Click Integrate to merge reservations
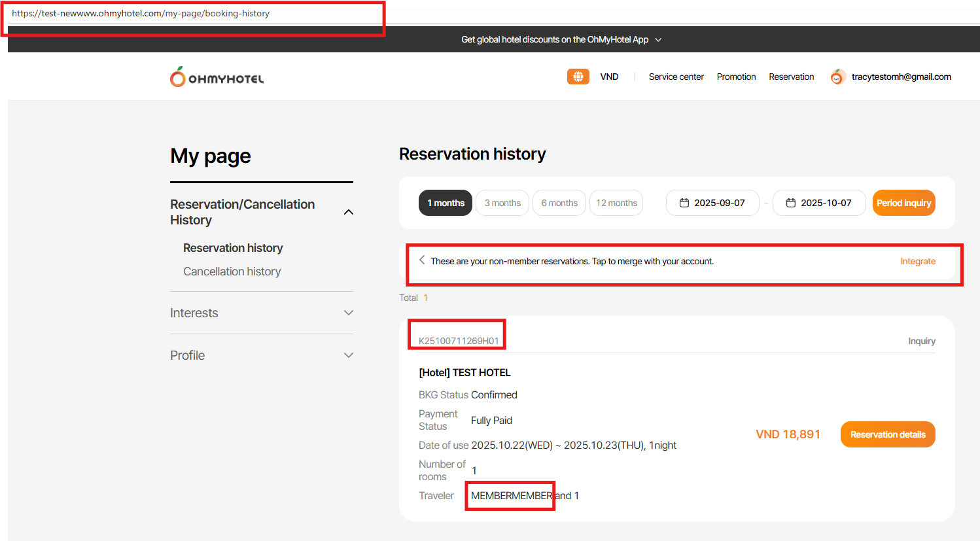The image size is (980, 541). pos(918,261)
